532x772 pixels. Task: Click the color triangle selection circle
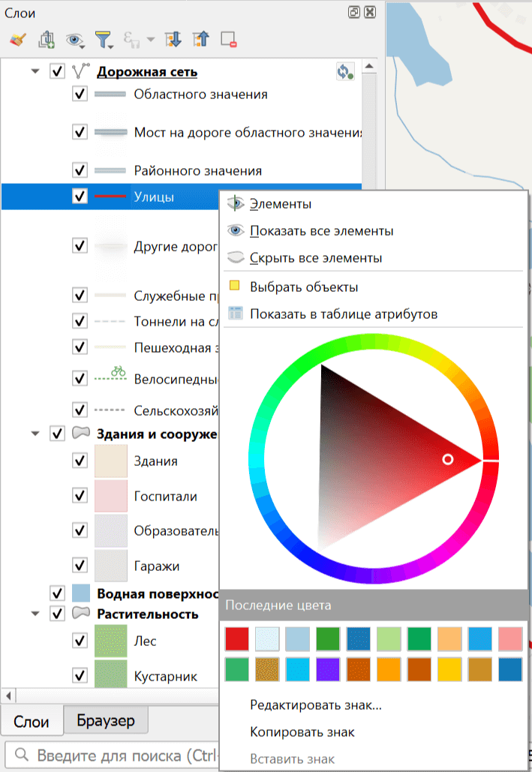[x=448, y=459]
